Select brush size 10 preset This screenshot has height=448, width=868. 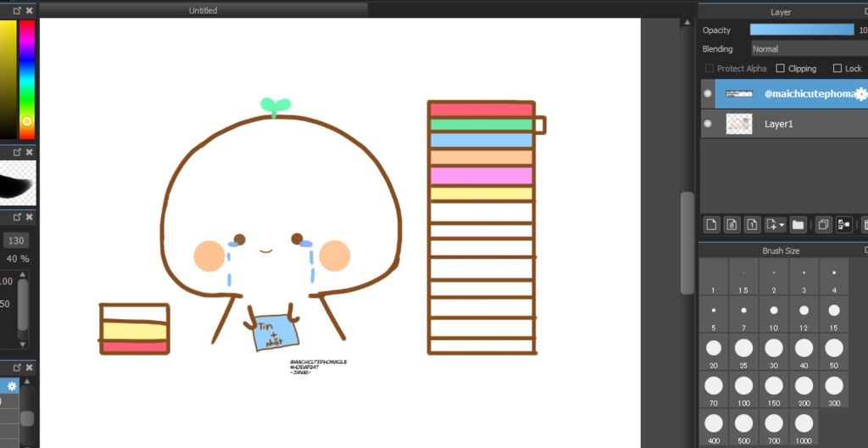[773, 315]
